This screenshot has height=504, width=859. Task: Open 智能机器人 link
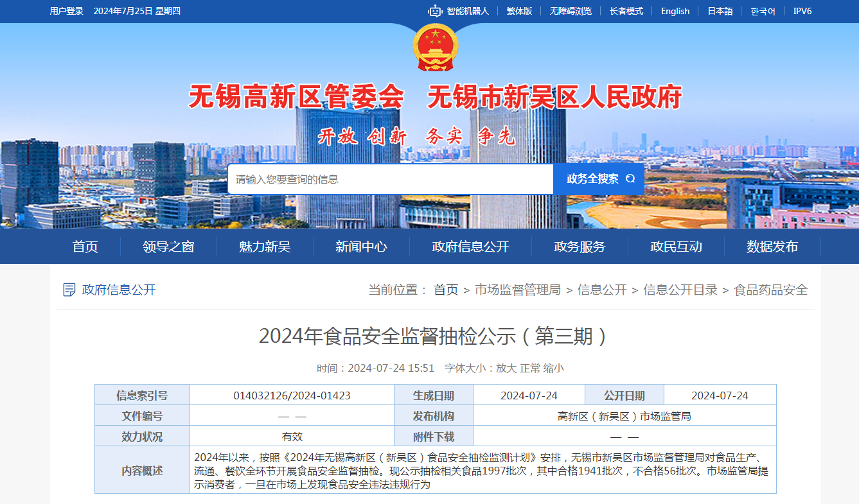(x=468, y=11)
